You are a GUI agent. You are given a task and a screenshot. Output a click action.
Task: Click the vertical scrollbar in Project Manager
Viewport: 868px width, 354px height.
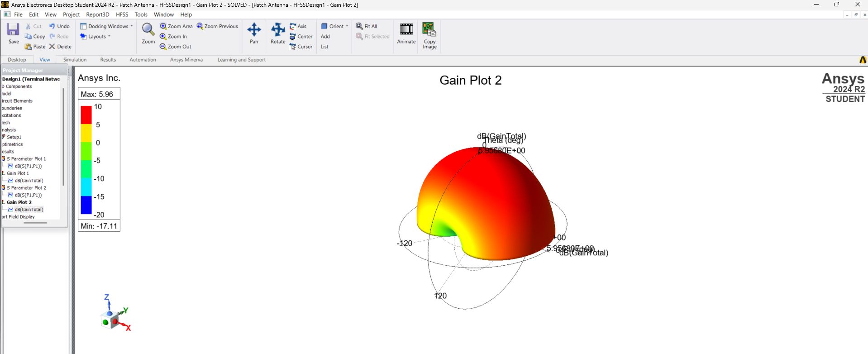point(63,136)
